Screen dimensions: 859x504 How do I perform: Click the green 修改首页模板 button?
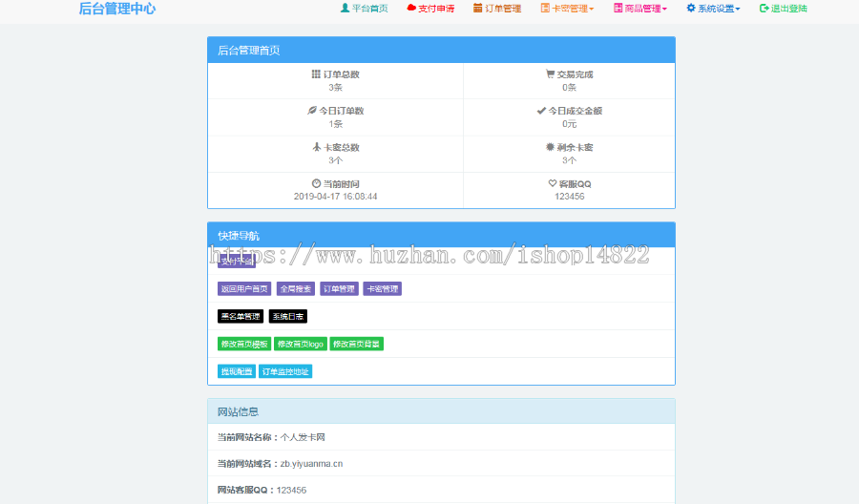[244, 344]
